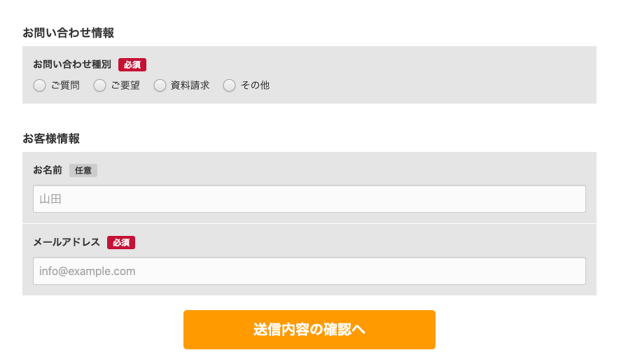Select the 資料請求 radio button
619x364 pixels.
click(160, 85)
